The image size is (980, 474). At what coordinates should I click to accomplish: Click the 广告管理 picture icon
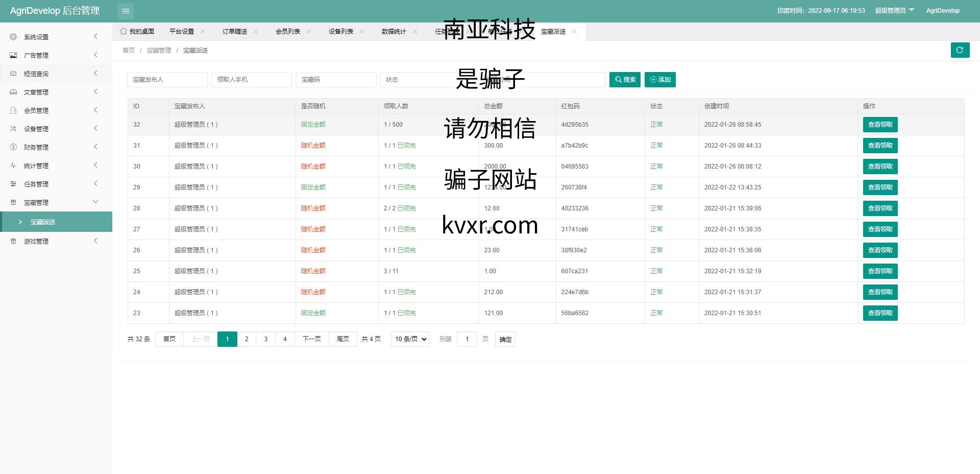(x=13, y=55)
